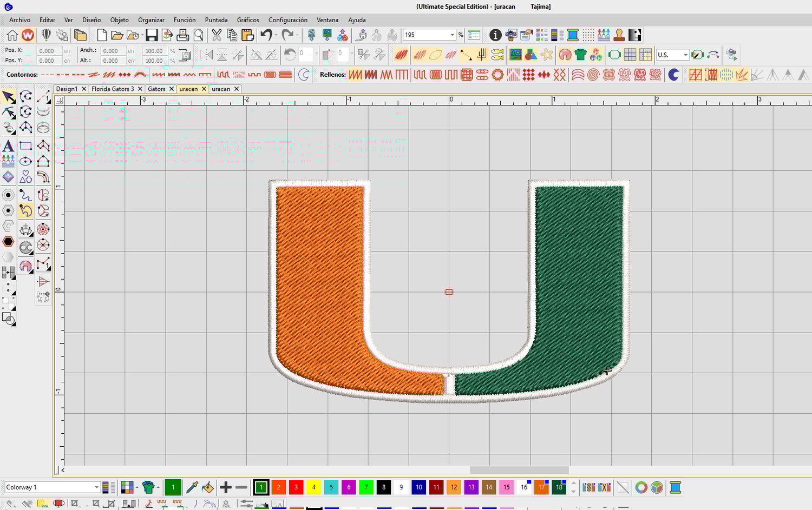Open the U.S. measurement units dropdown
The width and height of the screenshot is (812, 510).
click(x=685, y=55)
